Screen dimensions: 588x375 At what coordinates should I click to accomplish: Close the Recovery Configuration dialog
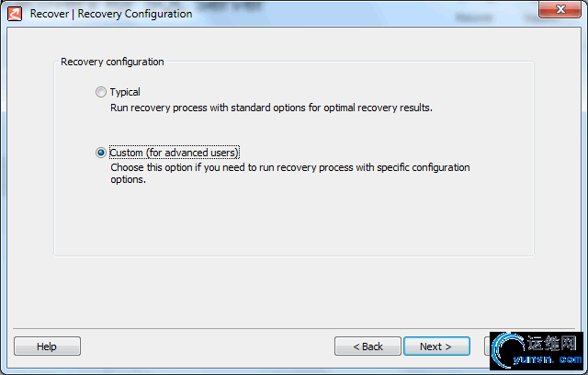coord(560,9)
